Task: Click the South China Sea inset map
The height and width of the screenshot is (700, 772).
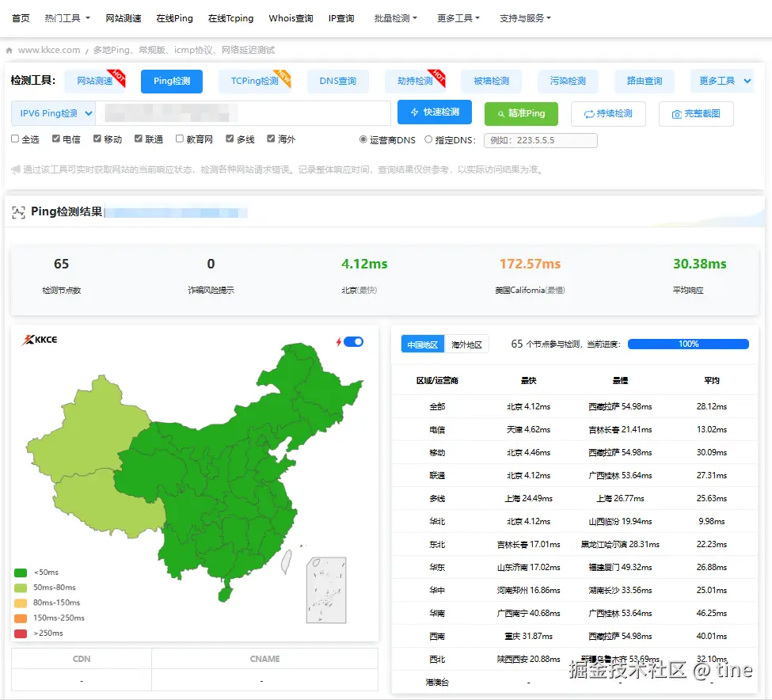Action: click(326, 590)
